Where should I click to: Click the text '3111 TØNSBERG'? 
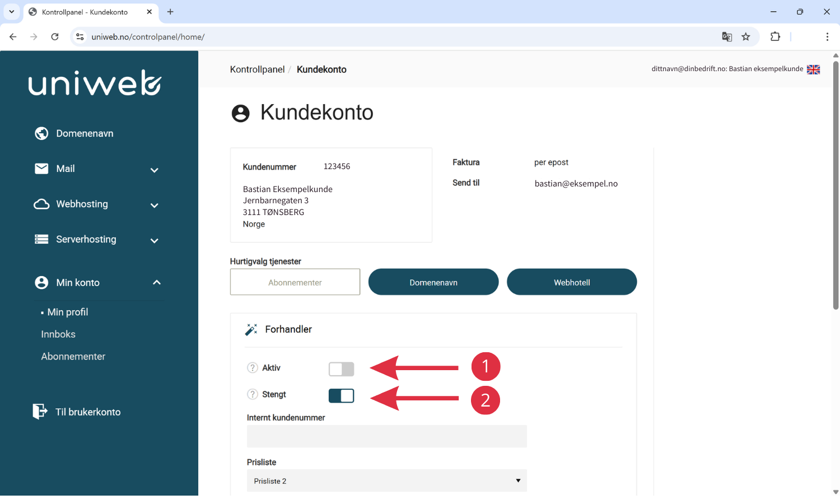pos(273,212)
